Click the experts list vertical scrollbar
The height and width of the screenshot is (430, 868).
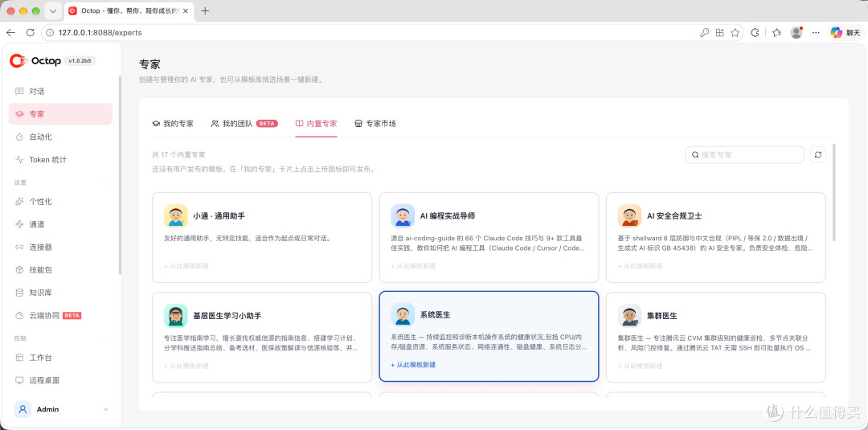point(833,193)
